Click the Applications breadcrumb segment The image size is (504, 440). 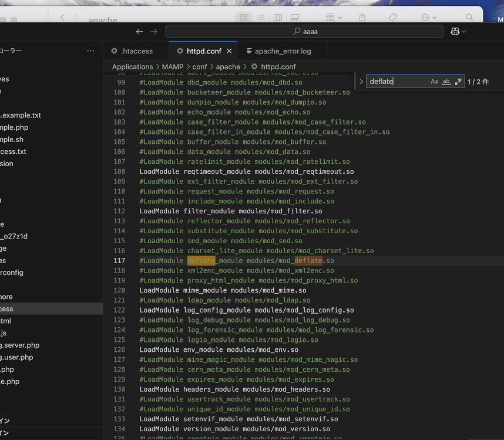click(132, 67)
